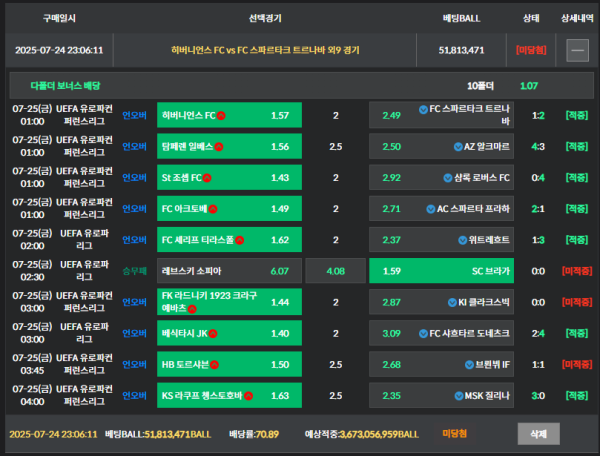This screenshot has height=456, width=600.
Task: Click 브뢴뷔 IF under 2.68 odds cell
Action: [441, 364]
